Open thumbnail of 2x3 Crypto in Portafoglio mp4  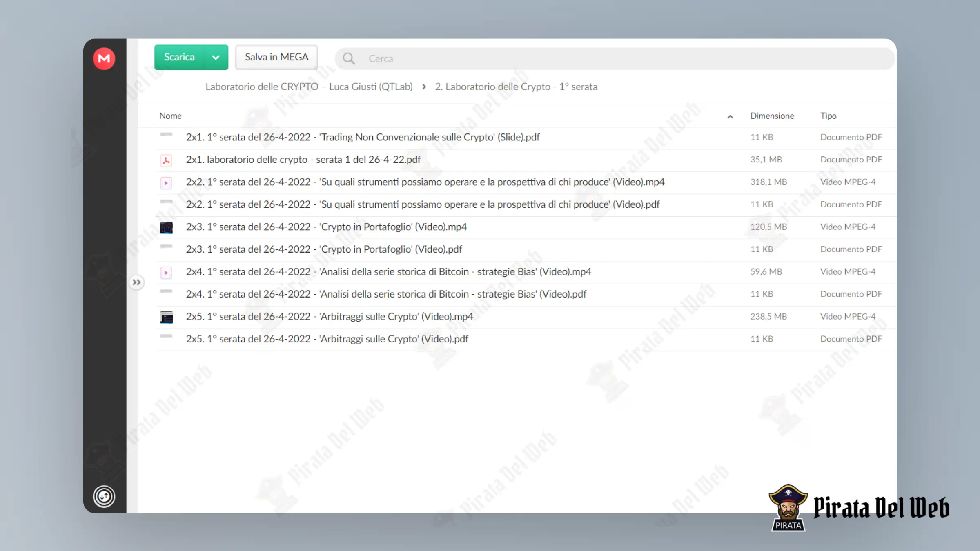click(166, 228)
